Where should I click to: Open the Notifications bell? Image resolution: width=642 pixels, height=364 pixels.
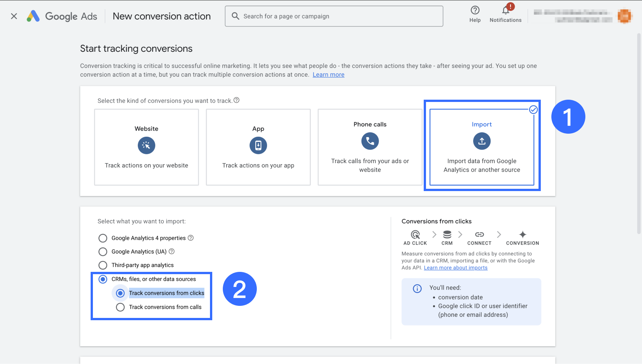505,11
